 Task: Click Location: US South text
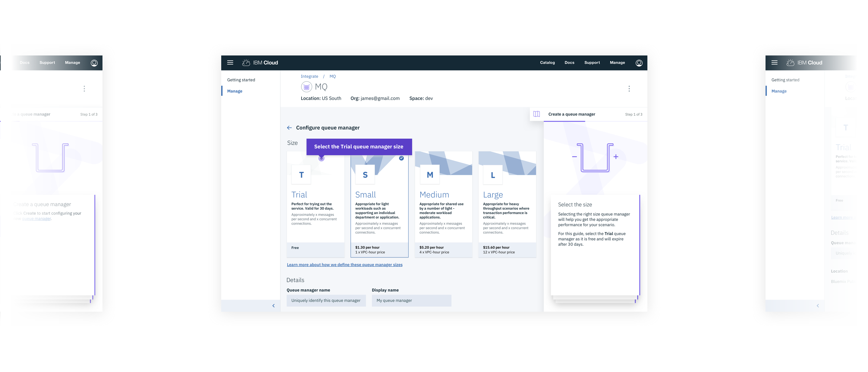click(x=321, y=98)
